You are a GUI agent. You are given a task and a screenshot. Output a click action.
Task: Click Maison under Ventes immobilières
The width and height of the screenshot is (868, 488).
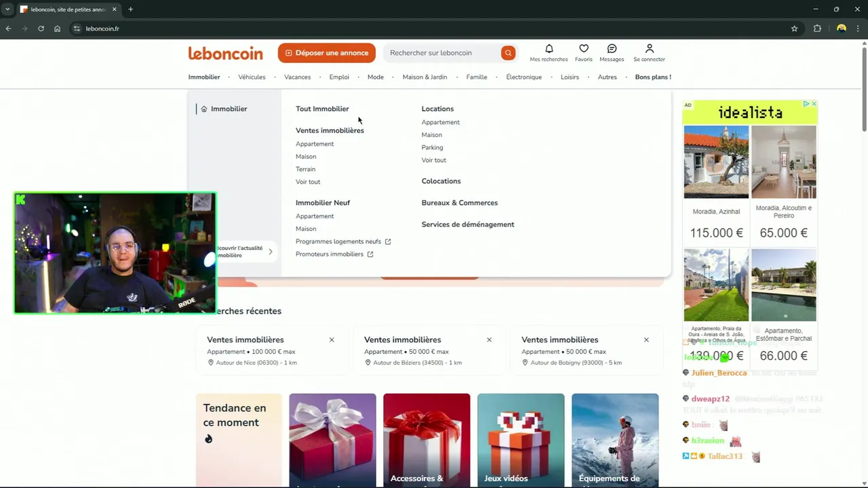point(306,157)
